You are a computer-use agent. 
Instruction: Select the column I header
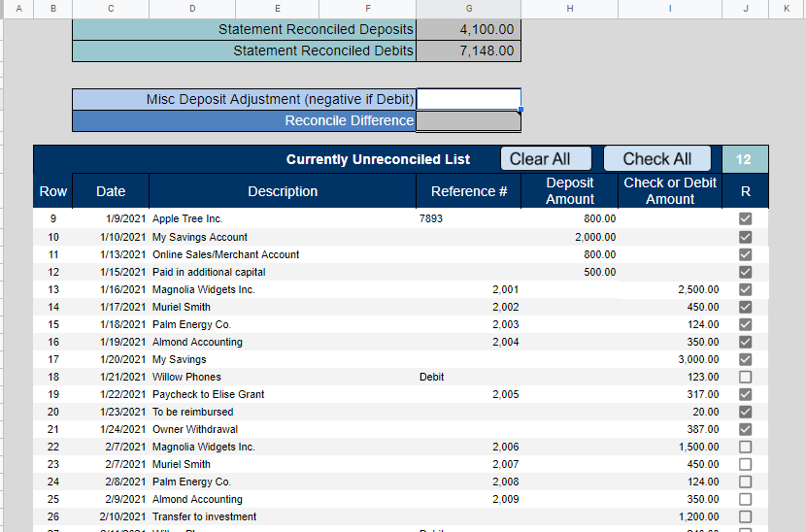[670, 9]
